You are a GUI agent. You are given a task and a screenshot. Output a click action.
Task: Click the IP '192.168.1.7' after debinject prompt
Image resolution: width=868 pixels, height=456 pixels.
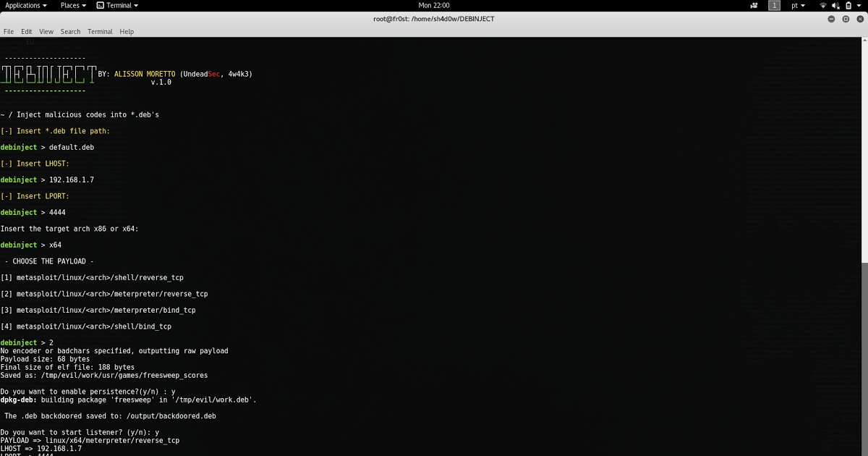tap(72, 180)
